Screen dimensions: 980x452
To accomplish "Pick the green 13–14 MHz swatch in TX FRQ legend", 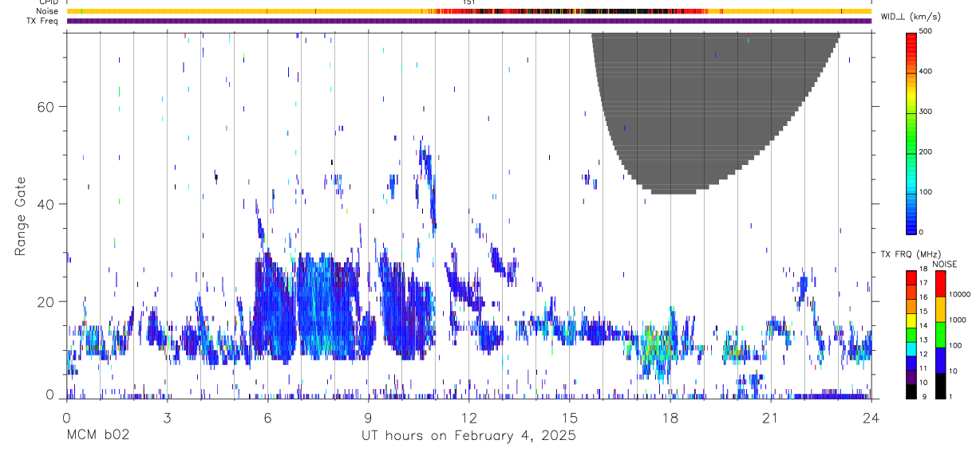I will pos(911,335).
